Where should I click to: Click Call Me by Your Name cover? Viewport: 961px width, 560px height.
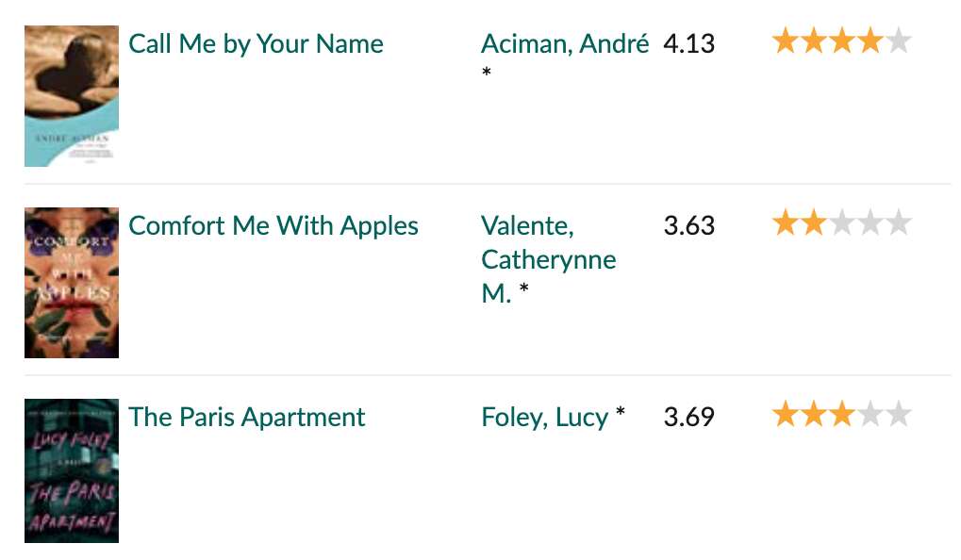(x=72, y=95)
